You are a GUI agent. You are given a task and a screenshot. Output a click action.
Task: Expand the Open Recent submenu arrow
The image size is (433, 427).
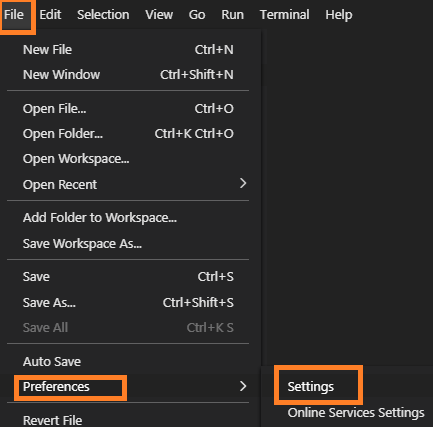(x=243, y=183)
